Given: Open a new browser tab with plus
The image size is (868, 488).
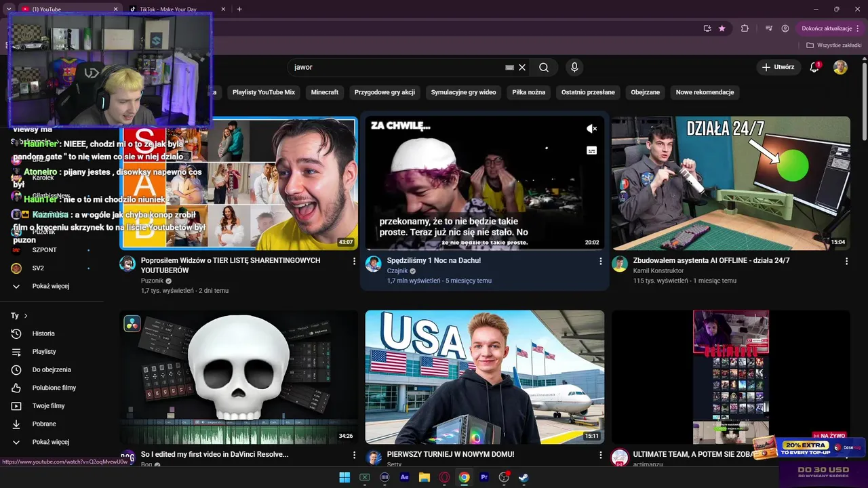Looking at the screenshot, I should click(x=239, y=9).
